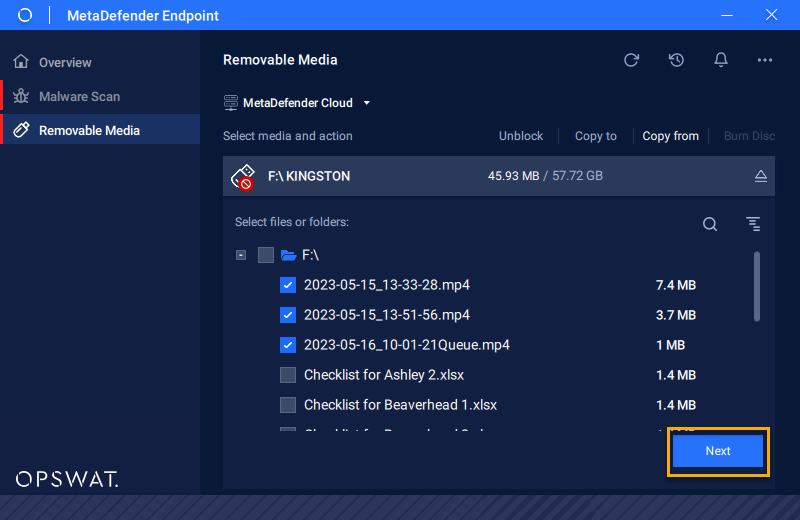Image resolution: width=800 pixels, height=520 pixels.
Task: Click the Overview home icon in sidebar
Action: 21,61
